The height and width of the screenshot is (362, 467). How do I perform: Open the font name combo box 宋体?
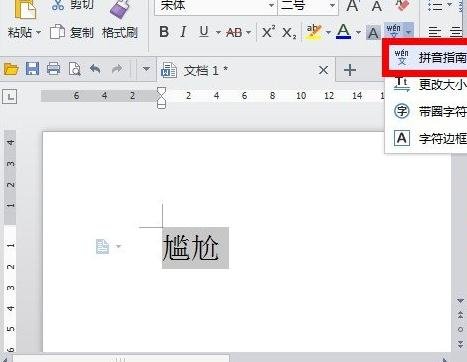pyautogui.click(x=216, y=5)
